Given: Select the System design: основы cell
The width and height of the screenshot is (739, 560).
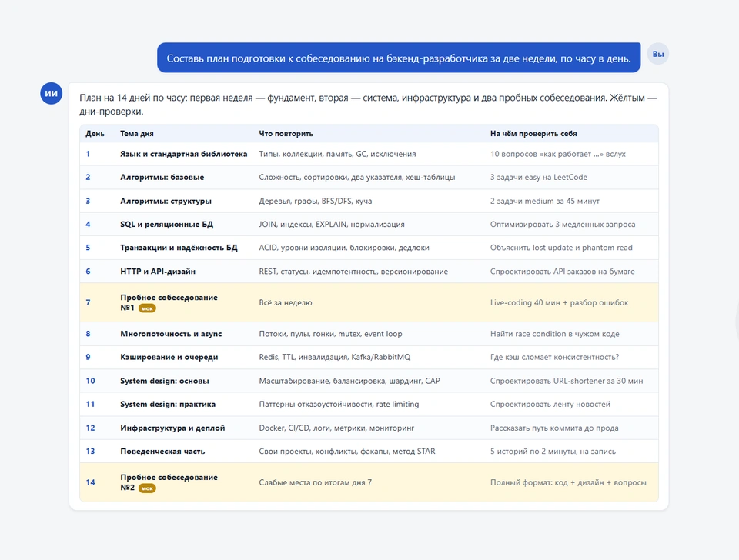Looking at the screenshot, I should [x=165, y=381].
